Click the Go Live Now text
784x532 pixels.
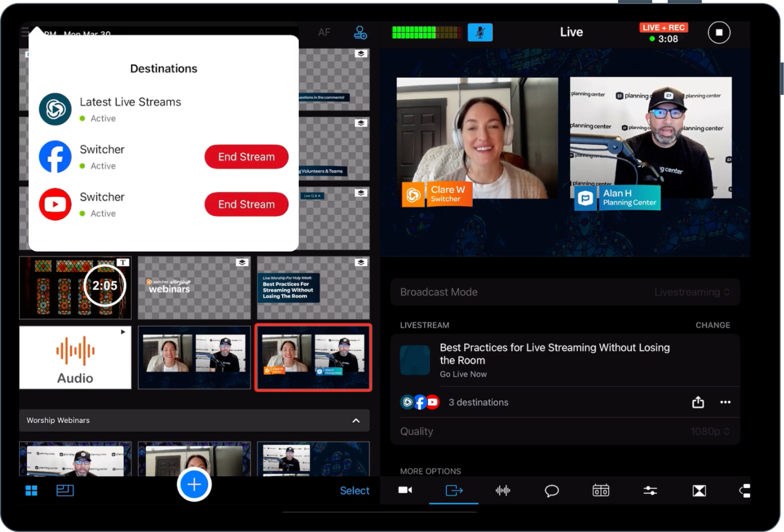pos(463,374)
